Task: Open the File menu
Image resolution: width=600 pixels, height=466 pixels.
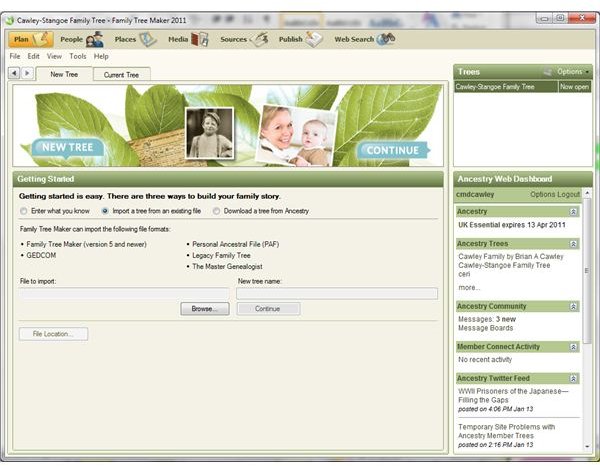Action: pyautogui.click(x=15, y=56)
